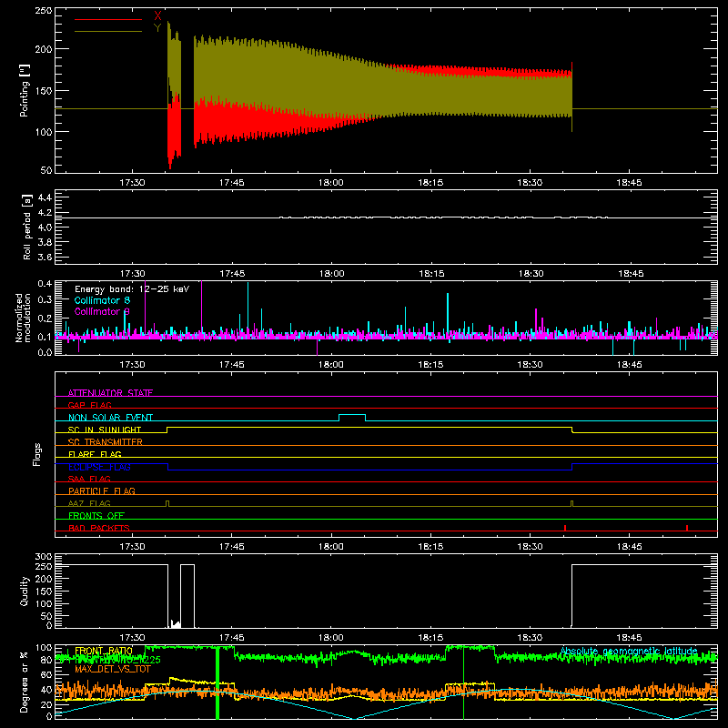Select the PARTICLE_FLAG label

click(x=102, y=491)
